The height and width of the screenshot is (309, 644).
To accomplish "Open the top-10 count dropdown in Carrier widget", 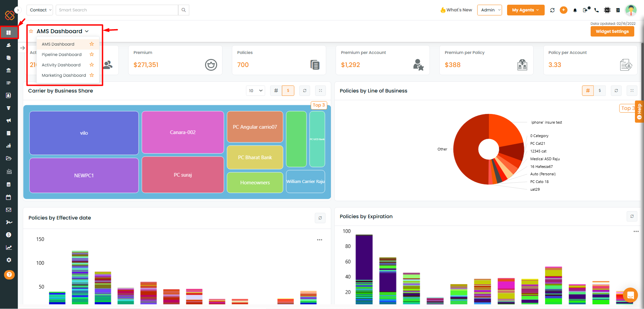I will point(255,90).
